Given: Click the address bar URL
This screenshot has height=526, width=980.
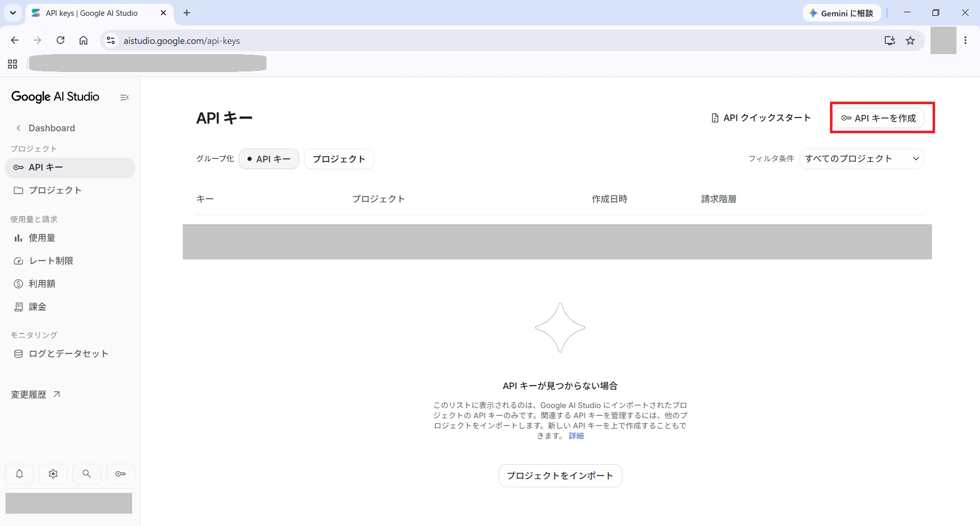Looking at the screenshot, I should (182, 41).
